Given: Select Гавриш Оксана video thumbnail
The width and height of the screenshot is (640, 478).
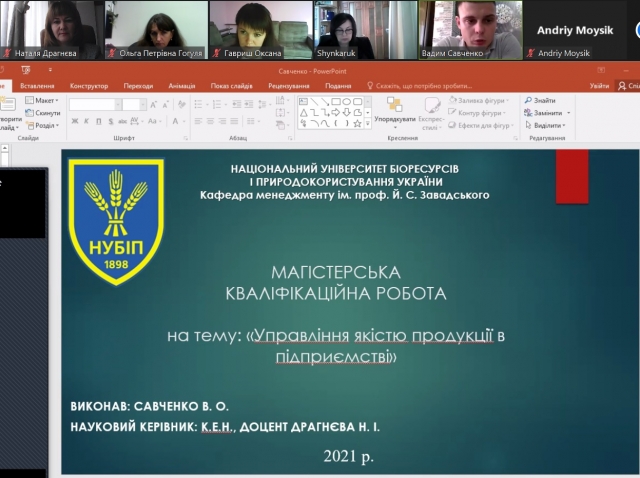Looking at the screenshot, I should tap(261, 30).
